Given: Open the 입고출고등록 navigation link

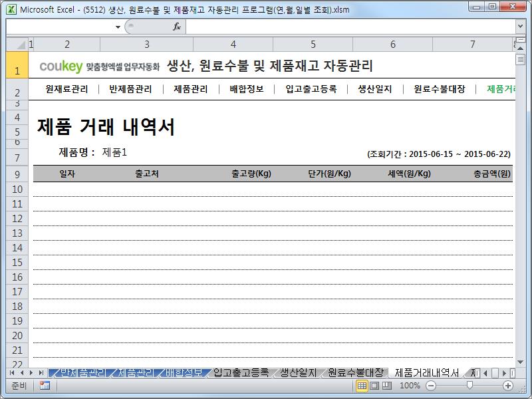Looking at the screenshot, I should click(x=311, y=89).
